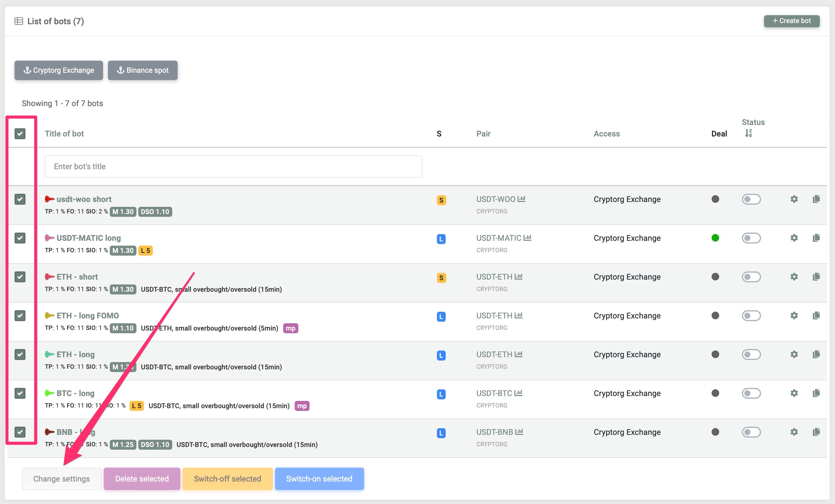Open chart icon in ETH - long FOMO row
The image size is (835, 504).
pyautogui.click(x=518, y=316)
